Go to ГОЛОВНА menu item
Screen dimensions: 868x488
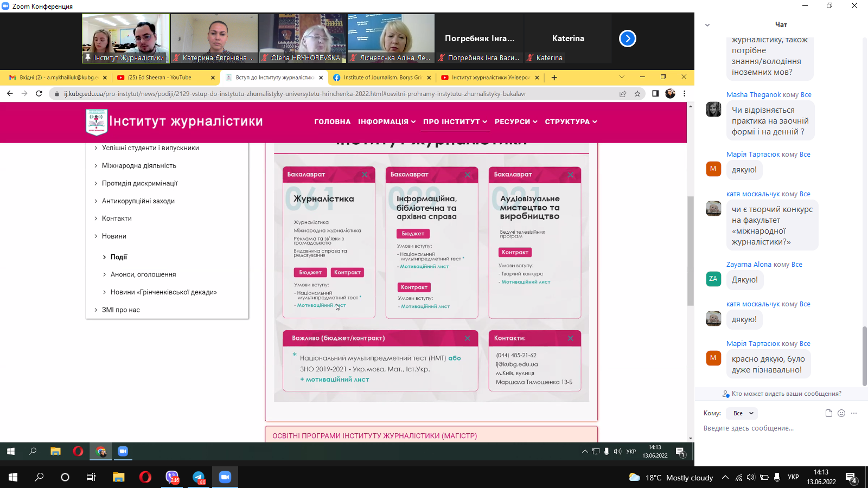[x=332, y=122]
